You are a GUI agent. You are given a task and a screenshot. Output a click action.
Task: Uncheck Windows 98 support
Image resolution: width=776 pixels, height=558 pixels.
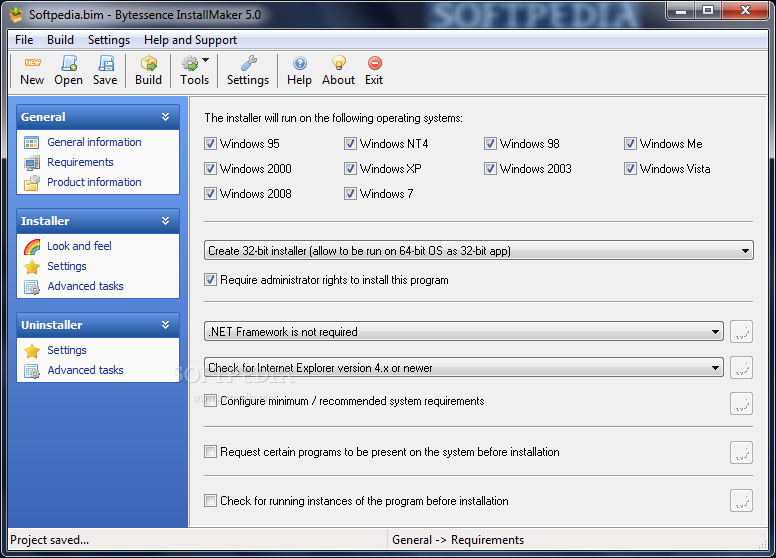pyautogui.click(x=490, y=143)
